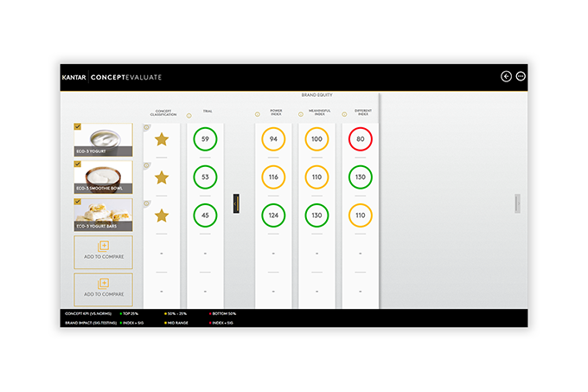Click the gold star for Eco-3 Yogurt Bars
Screen dimensions: 588x392
162,215
